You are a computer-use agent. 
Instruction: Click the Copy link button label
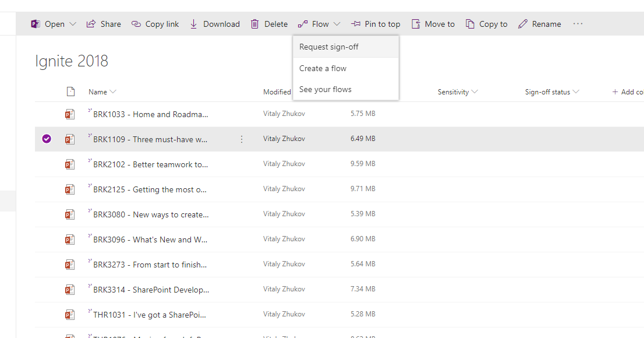[x=162, y=24]
